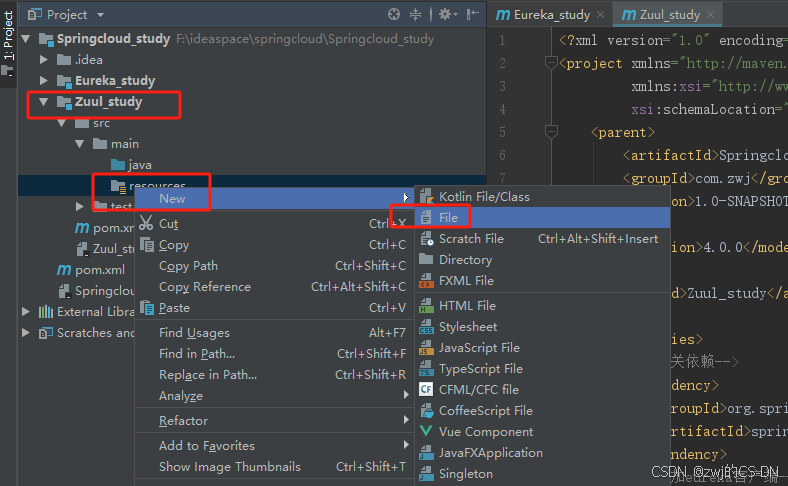This screenshot has height=486, width=788.
Task: Collapse the Zuul_study module arrow
Action: [x=44, y=102]
